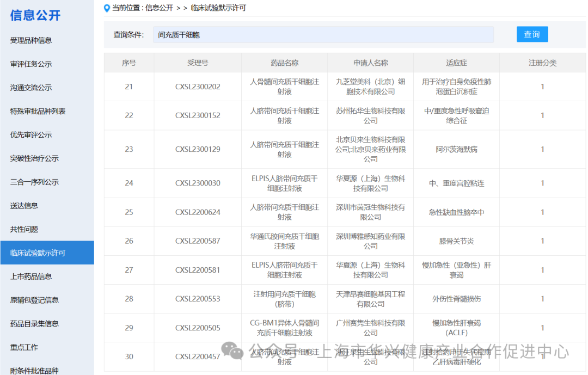This screenshot has width=588, height=375.
Task: Click the 信息公开 breadcrumb link
Action: [159, 8]
